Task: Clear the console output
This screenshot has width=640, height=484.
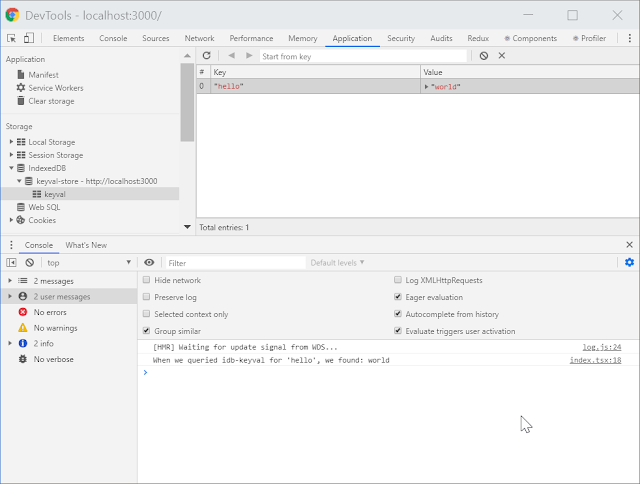Action: pyautogui.click(x=29, y=263)
